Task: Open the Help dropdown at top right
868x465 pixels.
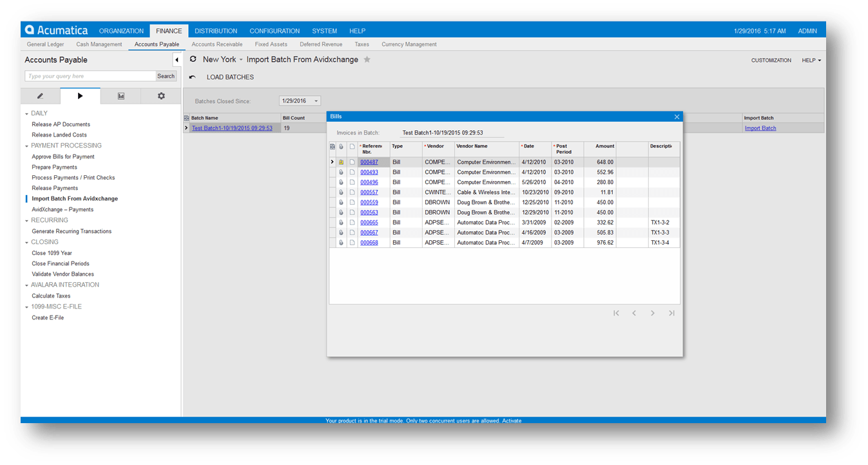Action: coord(811,61)
